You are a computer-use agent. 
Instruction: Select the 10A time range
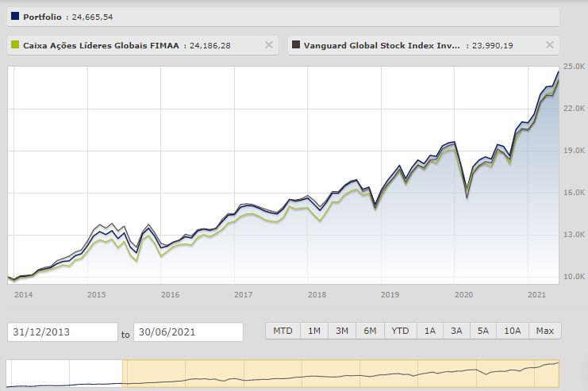(x=513, y=331)
